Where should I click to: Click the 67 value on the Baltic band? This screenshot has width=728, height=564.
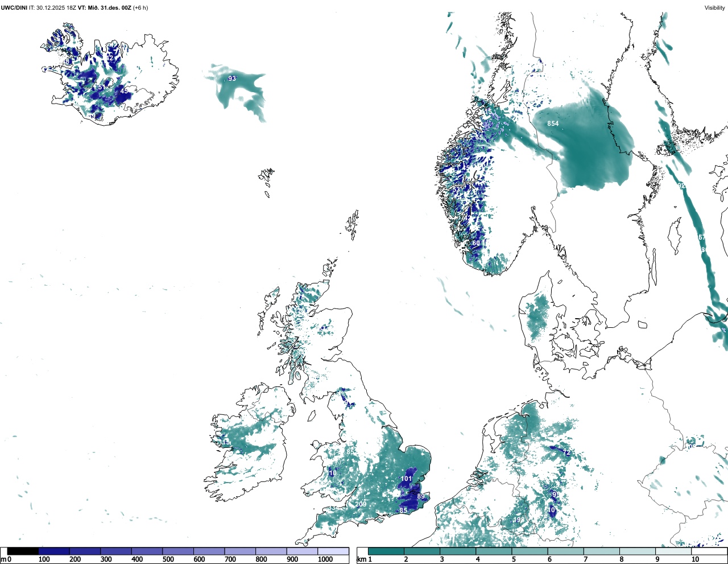(x=701, y=237)
